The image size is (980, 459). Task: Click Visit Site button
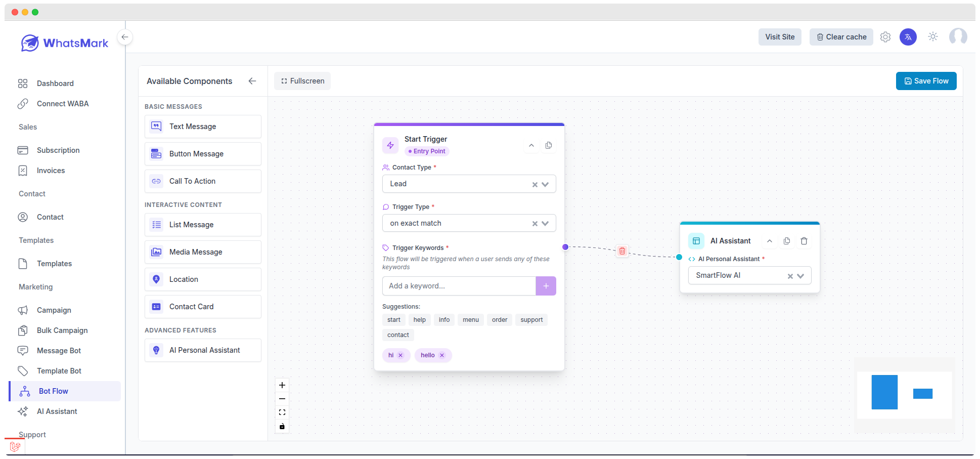[780, 37]
